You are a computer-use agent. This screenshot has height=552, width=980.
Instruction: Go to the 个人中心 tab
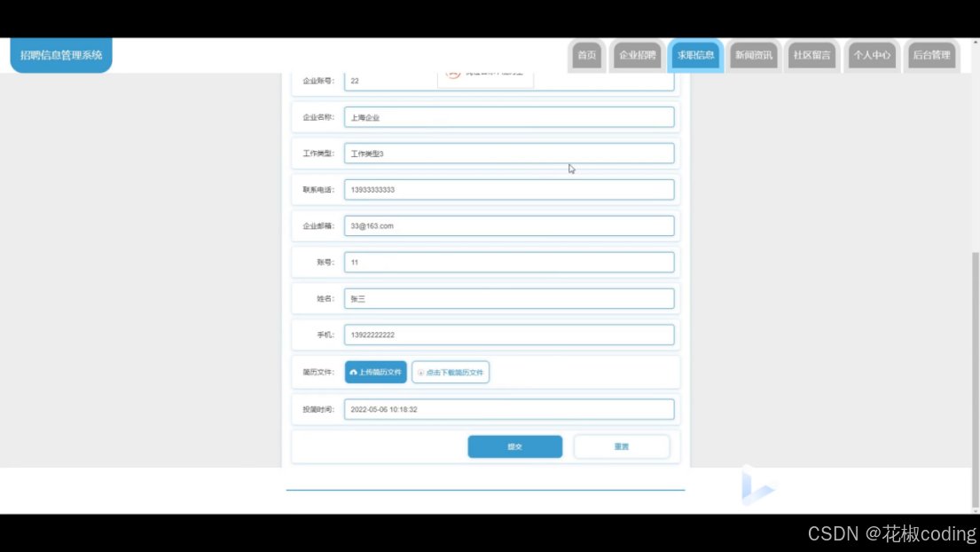click(x=871, y=55)
